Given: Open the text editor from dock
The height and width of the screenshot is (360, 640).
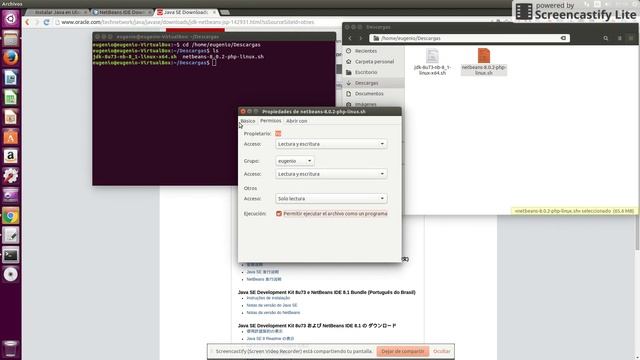Looking at the screenshot, I should coord(11,235).
